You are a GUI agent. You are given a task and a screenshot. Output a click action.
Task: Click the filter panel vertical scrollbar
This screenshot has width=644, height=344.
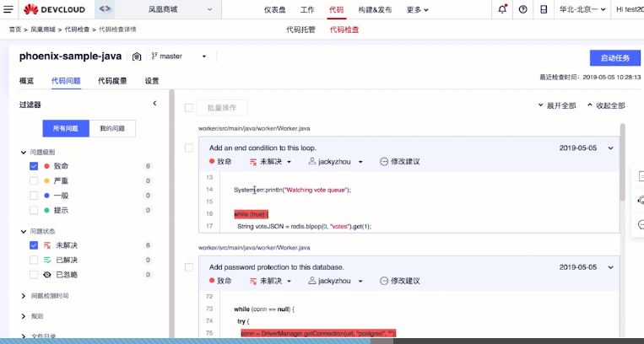172,213
